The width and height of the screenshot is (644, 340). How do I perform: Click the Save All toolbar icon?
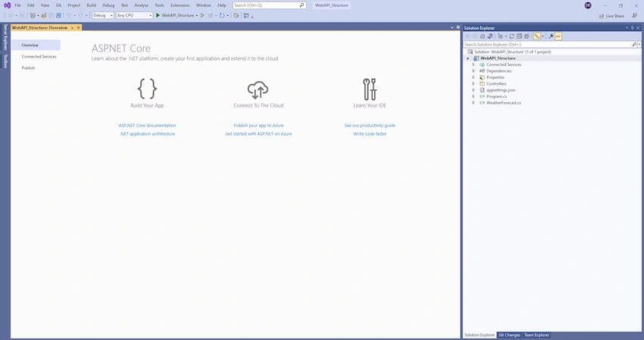point(58,15)
